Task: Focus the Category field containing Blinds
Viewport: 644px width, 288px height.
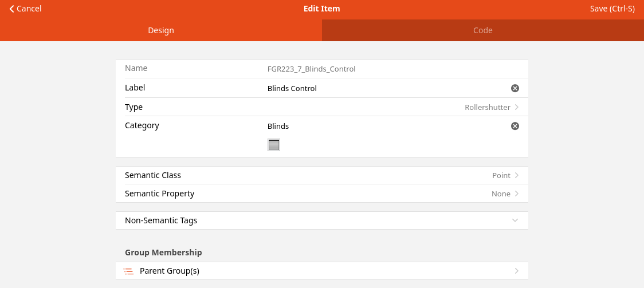Action: click(384, 126)
